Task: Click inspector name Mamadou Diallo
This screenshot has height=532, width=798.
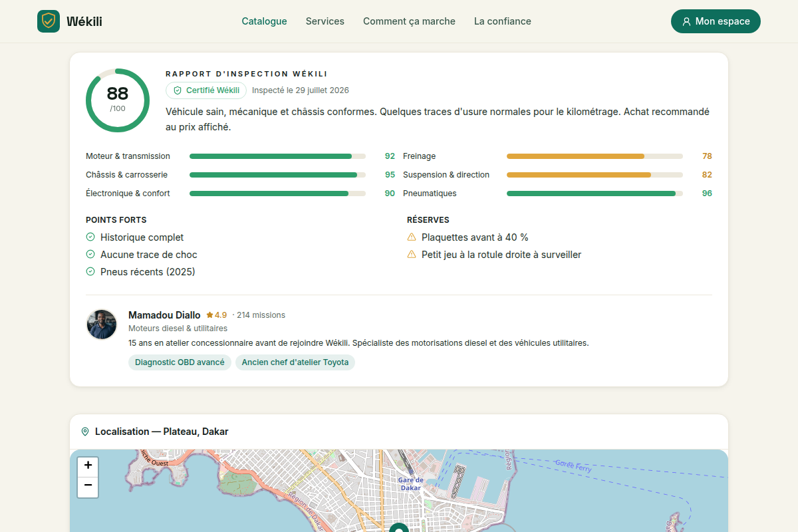Action: (164, 315)
